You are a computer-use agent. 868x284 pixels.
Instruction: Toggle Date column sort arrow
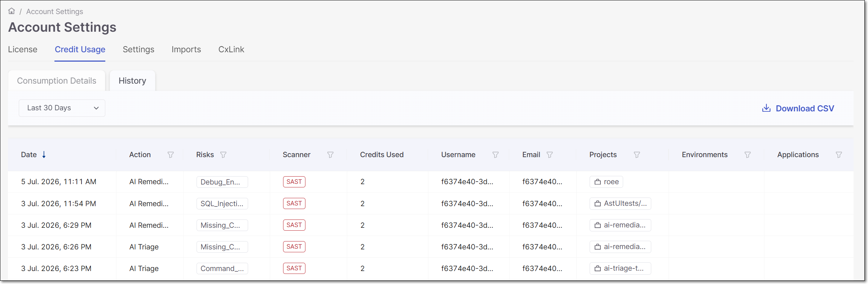click(x=44, y=155)
